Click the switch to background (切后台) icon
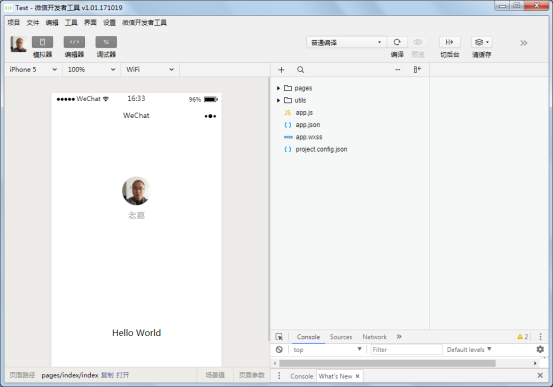The width and height of the screenshot is (553, 387). click(x=449, y=42)
